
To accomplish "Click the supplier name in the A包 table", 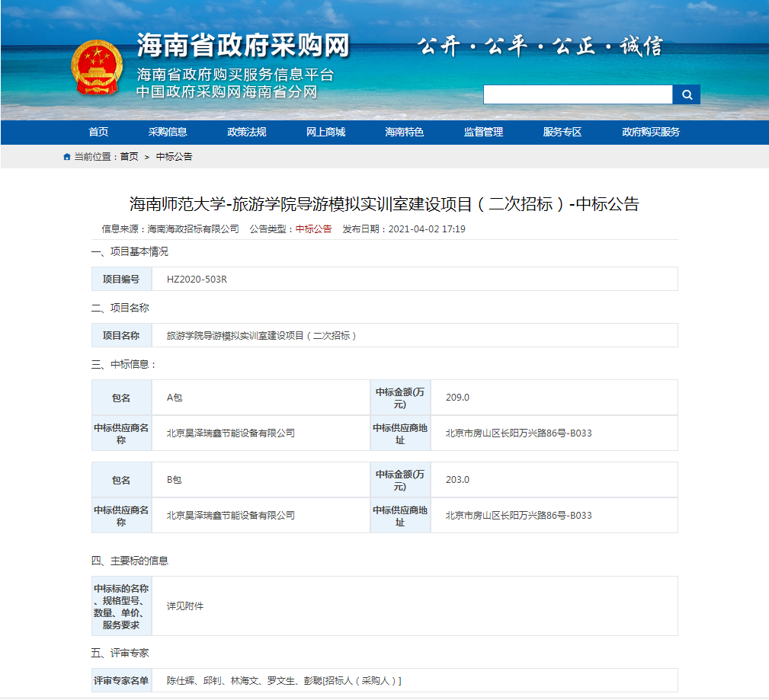I will click(x=231, y=433).
